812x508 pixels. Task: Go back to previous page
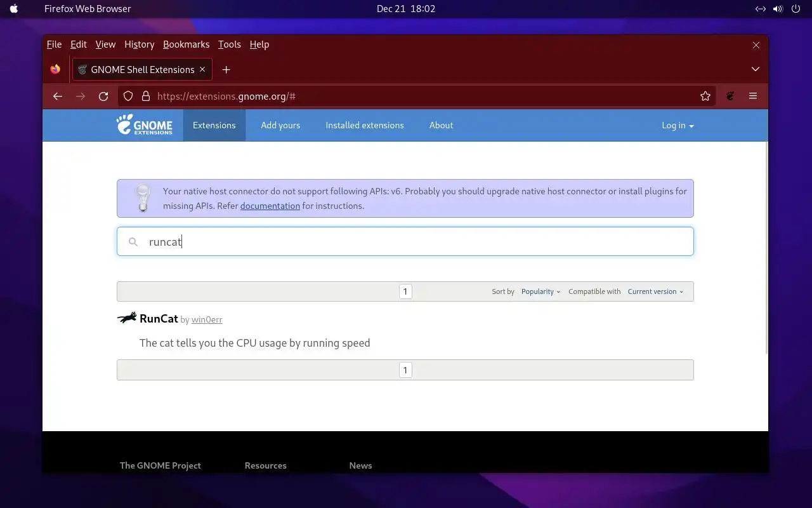point(58,96)
